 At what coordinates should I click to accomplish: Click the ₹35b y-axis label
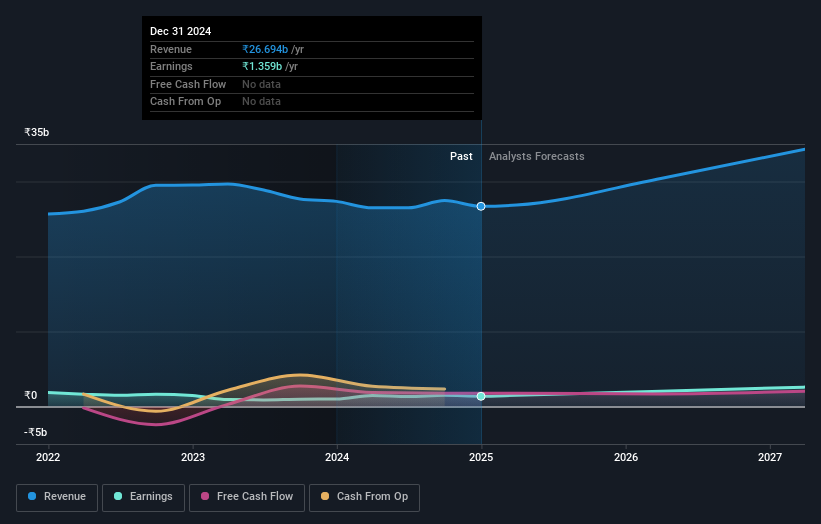tap(37, 132)
